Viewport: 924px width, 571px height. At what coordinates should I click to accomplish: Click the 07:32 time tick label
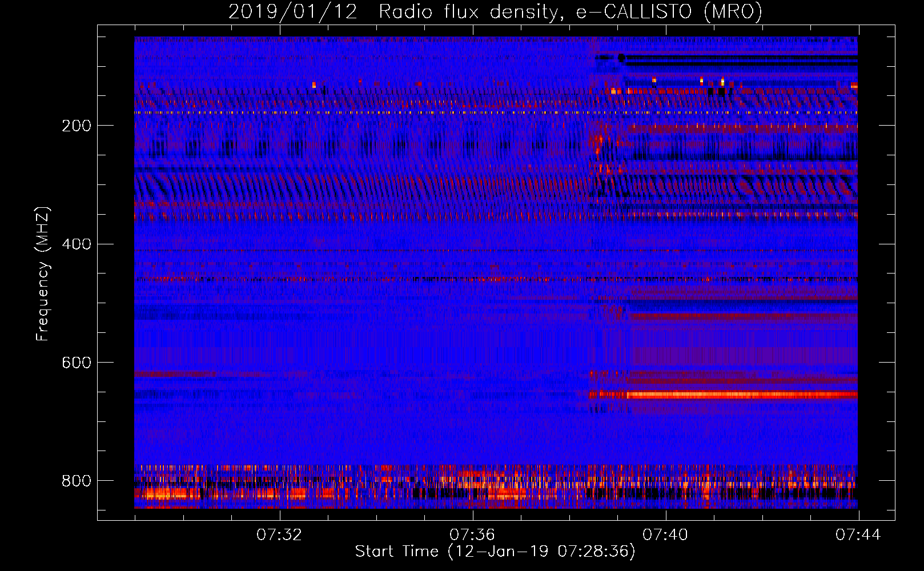pos(279,535)
